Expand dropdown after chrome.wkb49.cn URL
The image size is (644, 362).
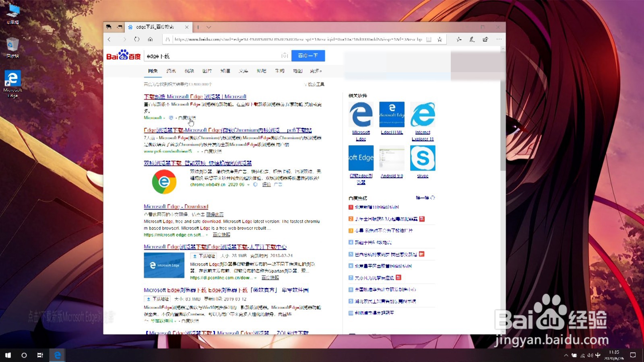tap(248, 185)
